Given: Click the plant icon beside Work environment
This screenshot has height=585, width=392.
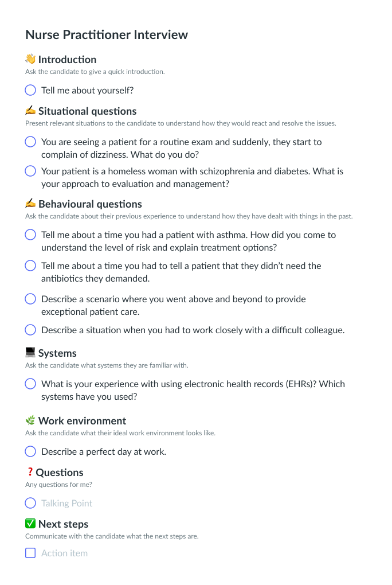Looking at the screenshot, I should (30, 420).
